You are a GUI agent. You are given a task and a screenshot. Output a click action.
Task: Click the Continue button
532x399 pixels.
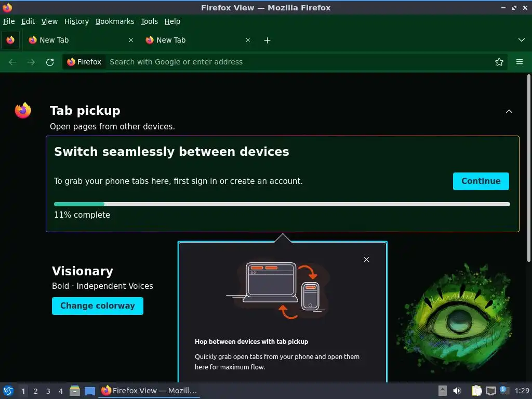click(x=481, y=181)
